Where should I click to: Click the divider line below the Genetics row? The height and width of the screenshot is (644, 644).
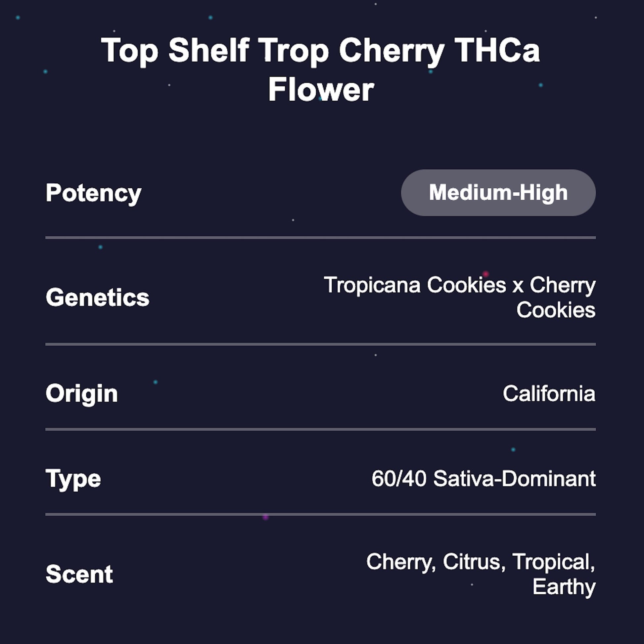tap(321, 344)
